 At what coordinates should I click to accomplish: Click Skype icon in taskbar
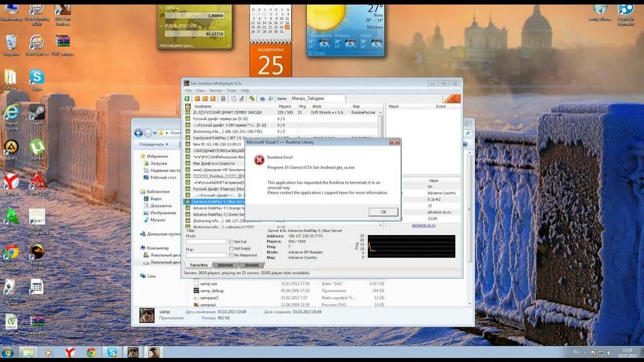click(112, 352)
